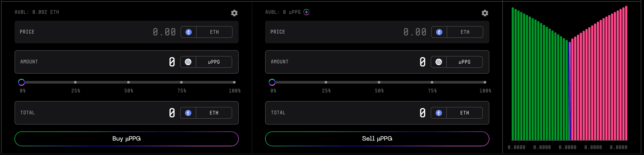Set buy slider to 25% mark
The width and height of the screenshot is (644, 155).
75,82
